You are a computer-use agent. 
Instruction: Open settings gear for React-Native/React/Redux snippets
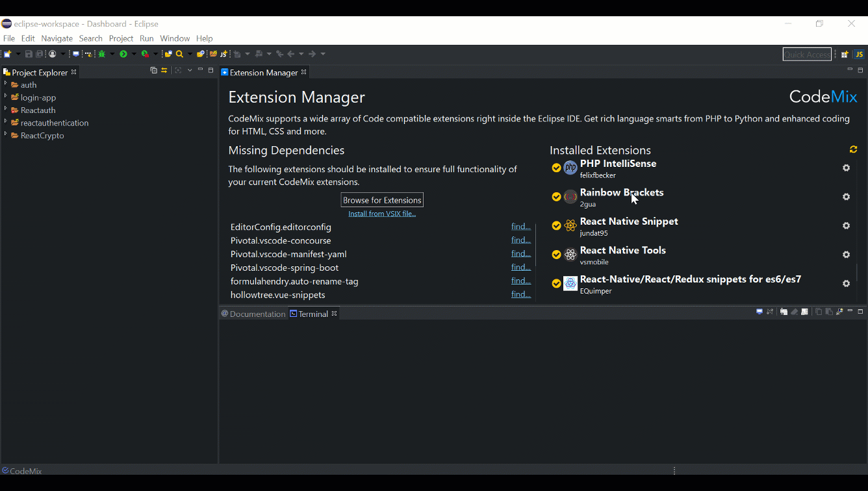coord(846,283)
